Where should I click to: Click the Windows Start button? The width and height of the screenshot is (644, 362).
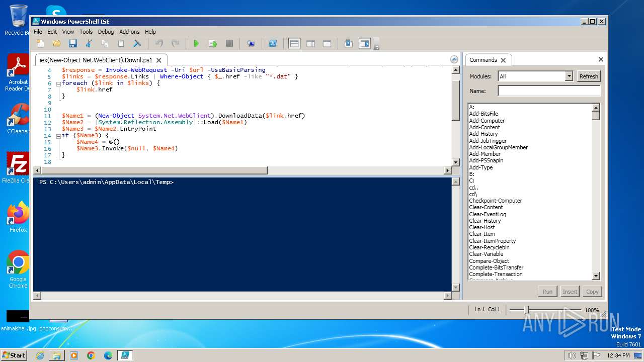pyautogui.click(x=14, y=355)
